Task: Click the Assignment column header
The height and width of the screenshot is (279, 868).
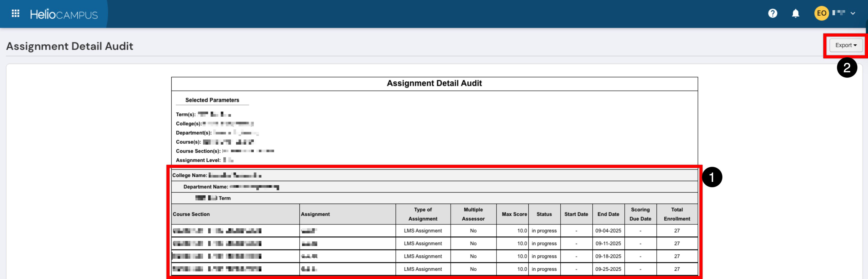Action: click(315, 214)
